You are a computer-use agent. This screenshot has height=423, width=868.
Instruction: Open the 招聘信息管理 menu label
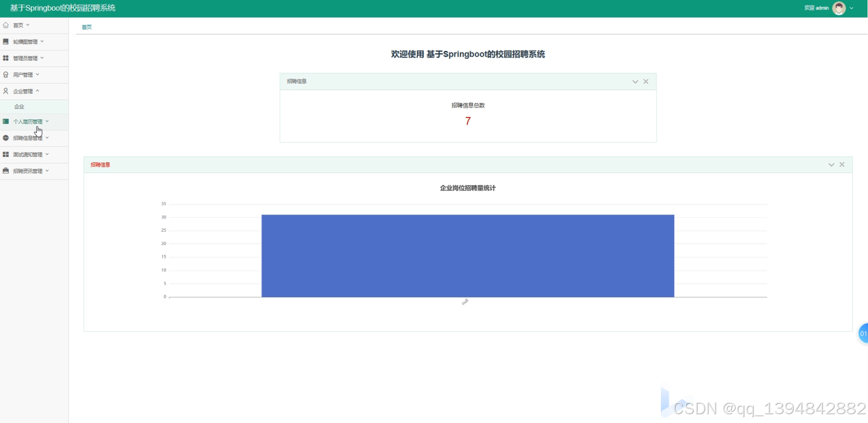pyautogui.click(x=28, y=138)
